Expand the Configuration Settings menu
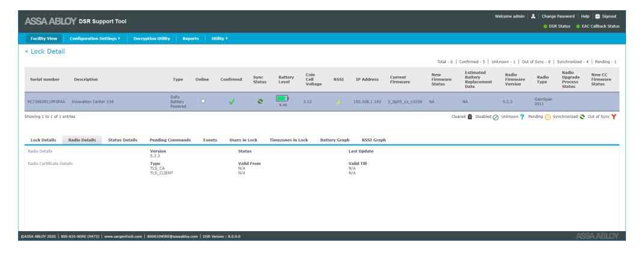Image resolution: width=644 pixels, height=257 pixels. (95, 39)
